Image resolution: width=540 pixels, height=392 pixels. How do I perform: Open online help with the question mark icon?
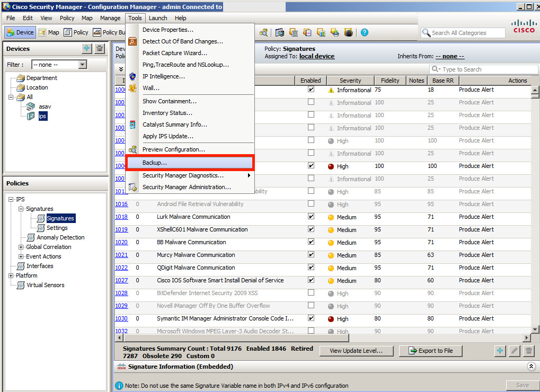pyautogui.click(x=365, y=32)
